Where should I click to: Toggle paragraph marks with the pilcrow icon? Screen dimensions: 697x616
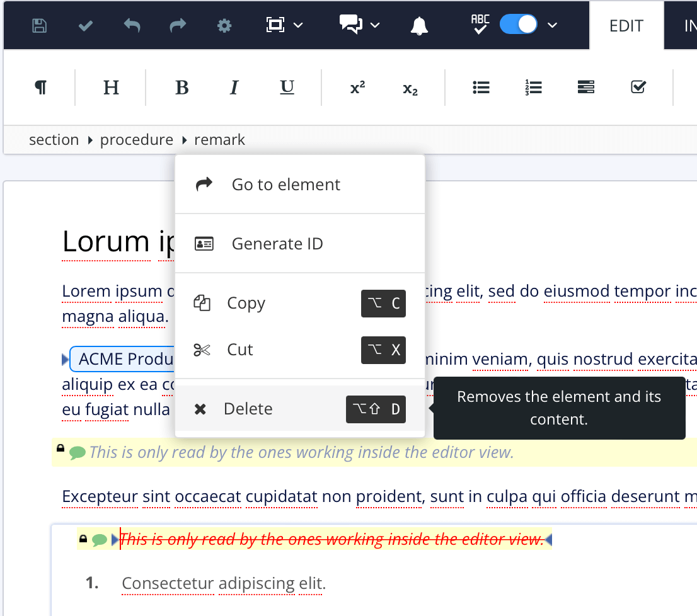(x=40, y=88)
